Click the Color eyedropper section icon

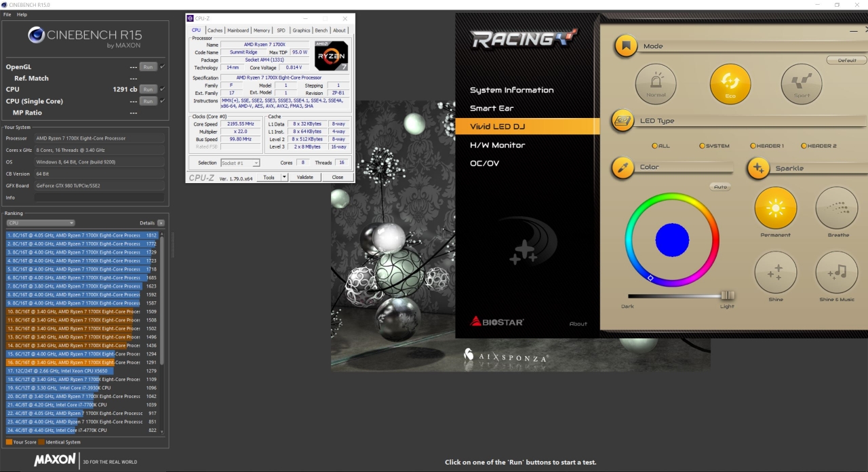coord(623,168)
